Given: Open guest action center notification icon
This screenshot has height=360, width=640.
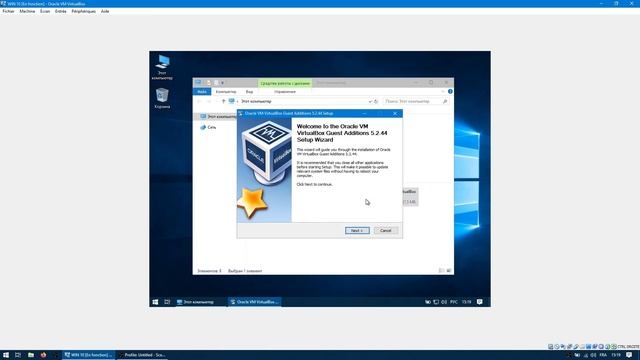Looking at the screenshot, I should coord(480,302).
